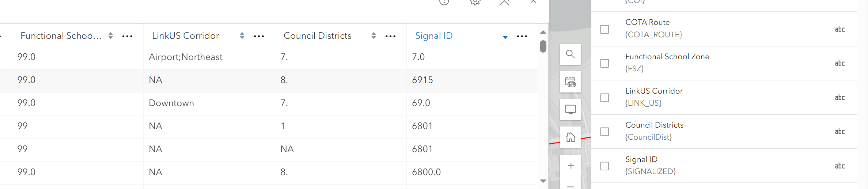Viewport: 868px width, 189px height.
Task: Click the monitor screen map button
Action: tap(570, 109)
